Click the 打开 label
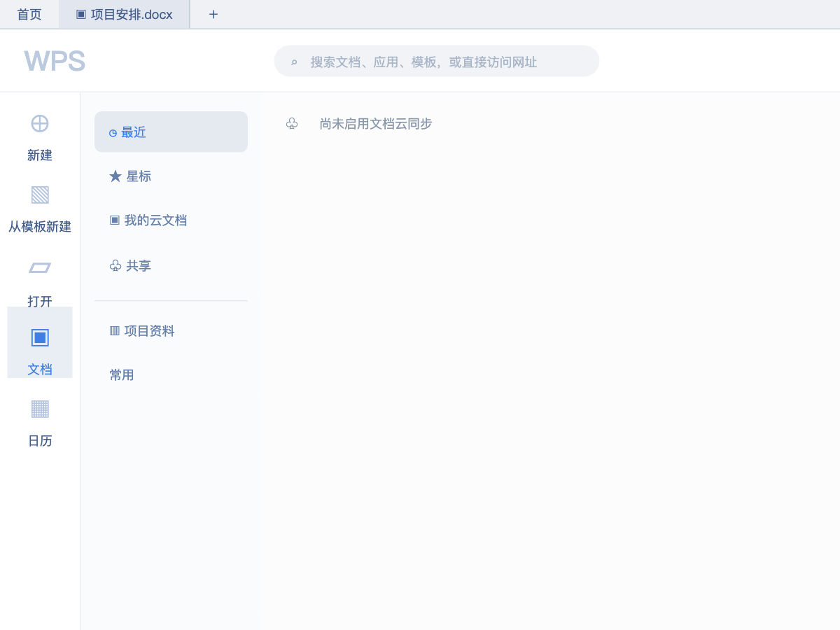This screenshot has height=630, width=840. (x=40, y=301)
